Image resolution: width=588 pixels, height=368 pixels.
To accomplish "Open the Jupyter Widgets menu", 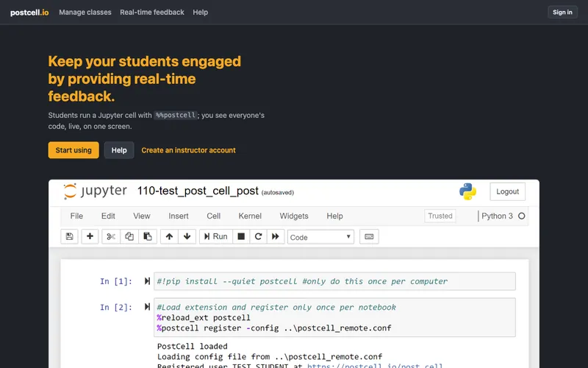I will tap(294, 216).
